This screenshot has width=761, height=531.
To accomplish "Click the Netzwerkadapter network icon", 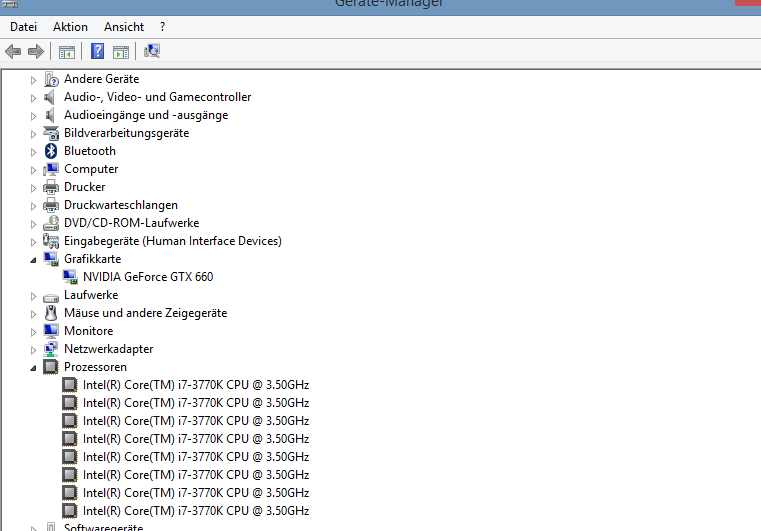I will click(x=50, y=349).
